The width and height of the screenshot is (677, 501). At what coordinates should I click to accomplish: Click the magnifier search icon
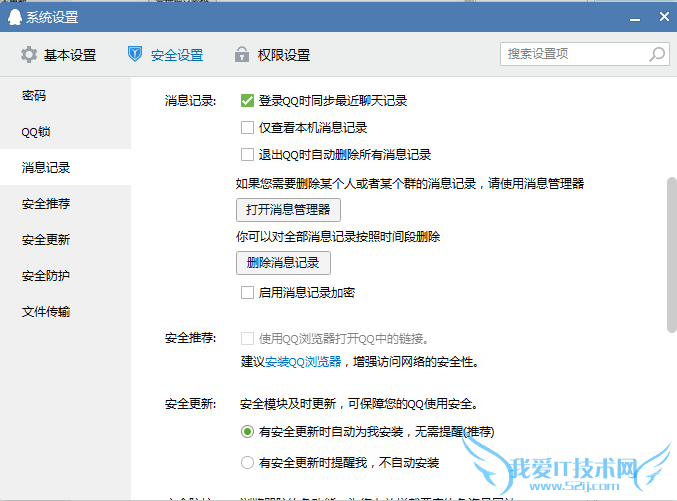click(x=657, y=54)
